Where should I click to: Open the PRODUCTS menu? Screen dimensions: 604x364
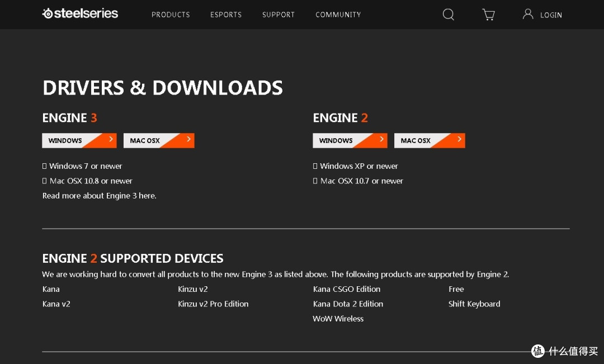click(x=171, y=15)
